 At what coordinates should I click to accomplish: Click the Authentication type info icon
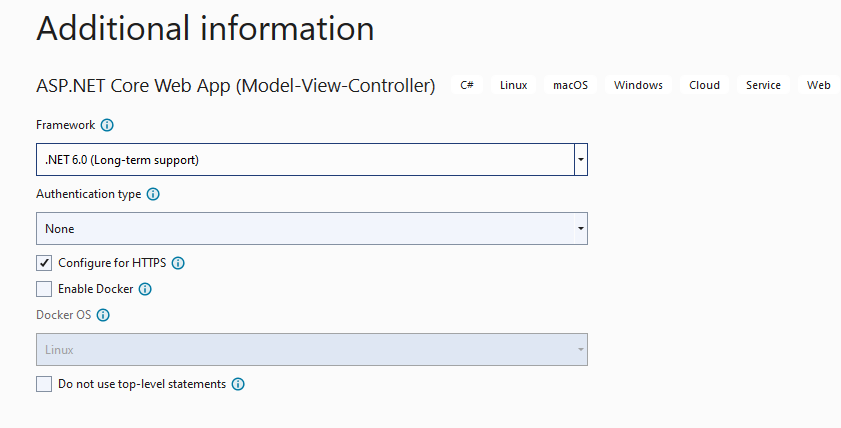coord(153,194)
